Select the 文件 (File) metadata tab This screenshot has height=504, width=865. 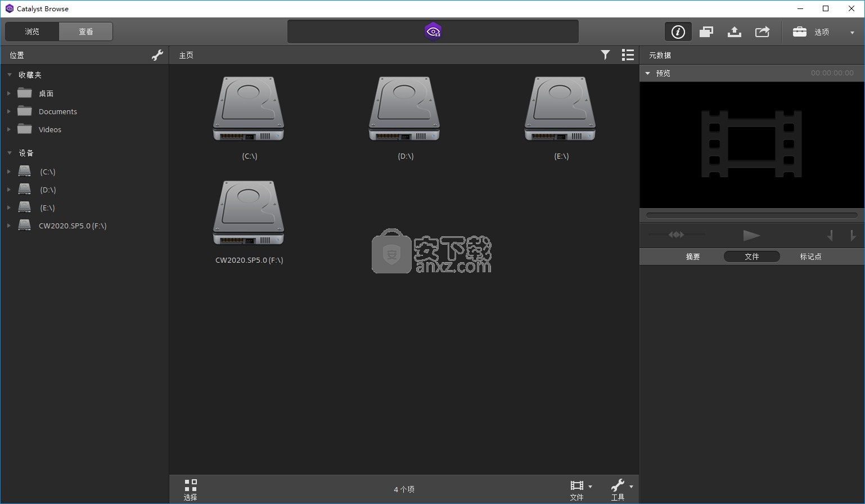coord(752,256)
